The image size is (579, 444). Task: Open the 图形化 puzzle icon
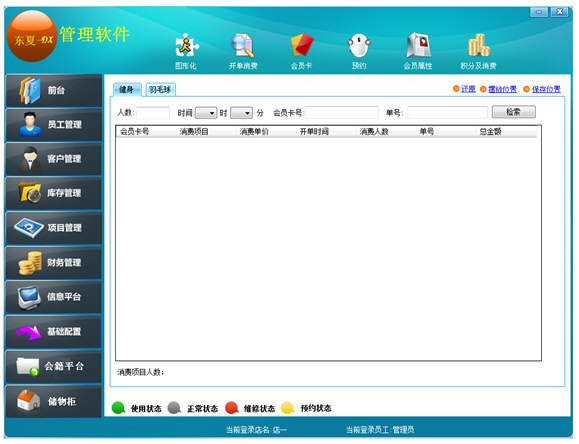click(x=186, y=46)
